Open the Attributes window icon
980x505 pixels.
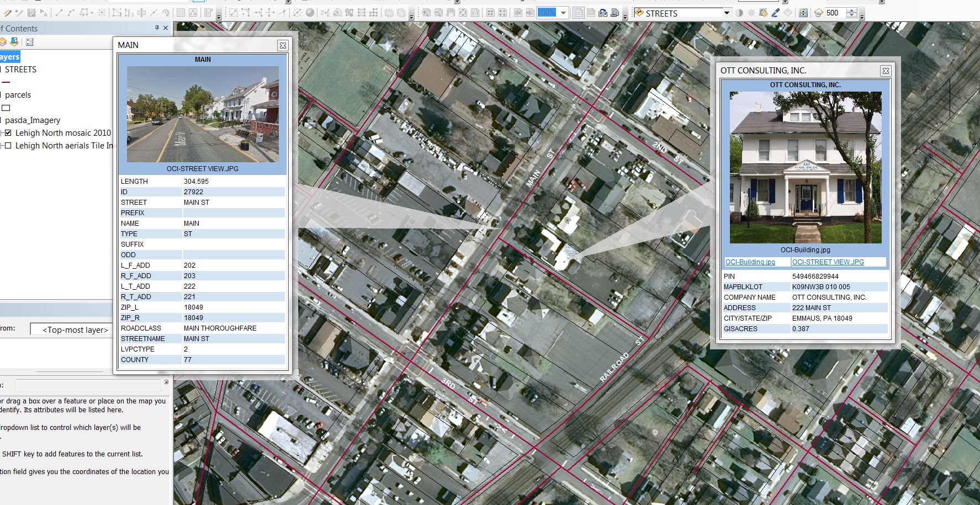coord(181,13)
